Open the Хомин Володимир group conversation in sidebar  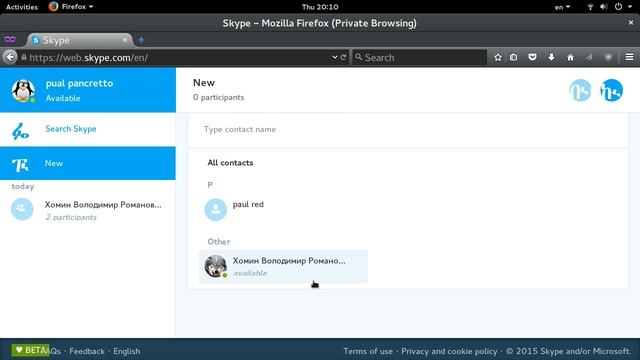88,210
